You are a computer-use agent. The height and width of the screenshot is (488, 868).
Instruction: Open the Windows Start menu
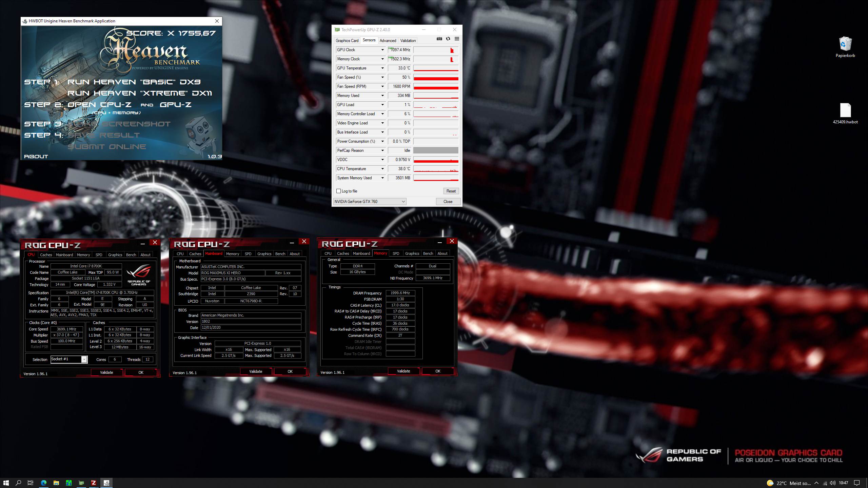pos(6,483)
